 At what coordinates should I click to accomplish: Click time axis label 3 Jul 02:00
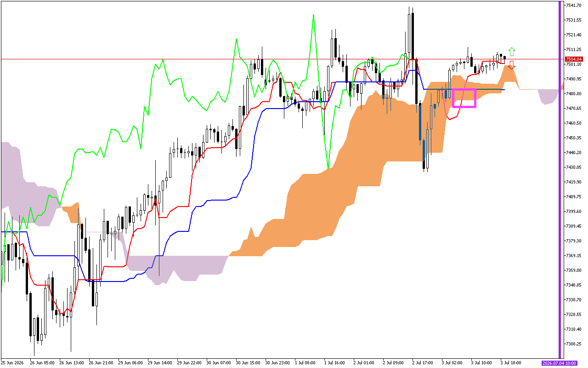click(x=452, y=363)
